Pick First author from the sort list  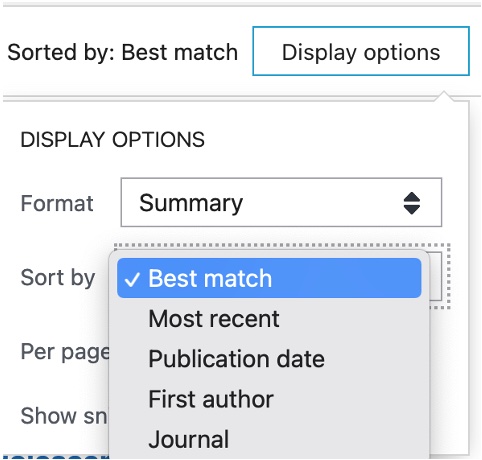[211, 399]
